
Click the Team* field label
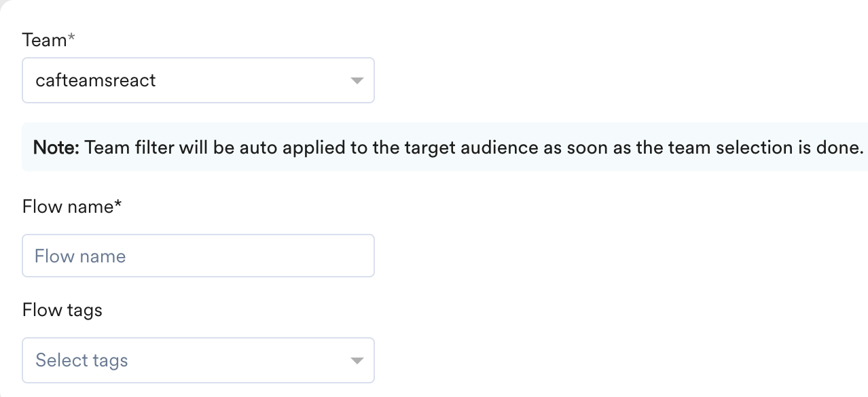48,40
